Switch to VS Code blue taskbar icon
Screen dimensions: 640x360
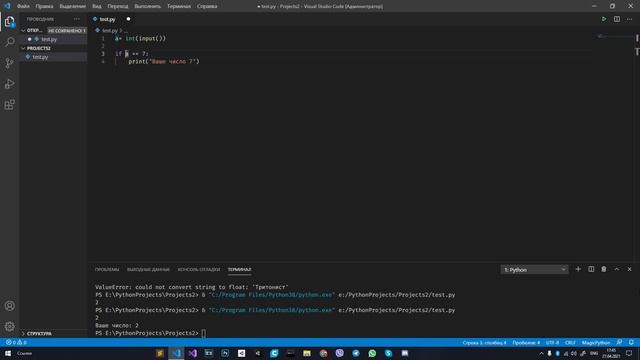176,353
